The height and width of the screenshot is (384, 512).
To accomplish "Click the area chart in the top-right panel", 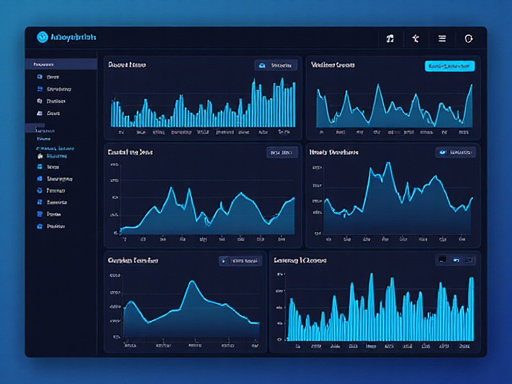I will 394,105.
